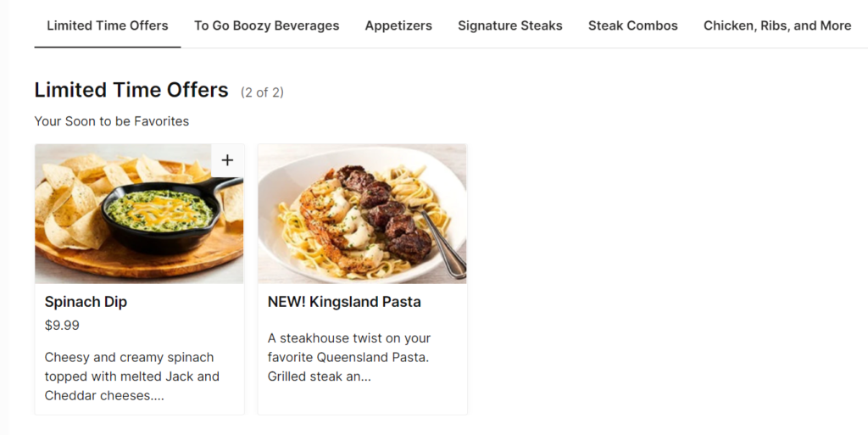Add Spinach Dip with the plus icon
Screen dimensions: 868x435
pos(227,160)
